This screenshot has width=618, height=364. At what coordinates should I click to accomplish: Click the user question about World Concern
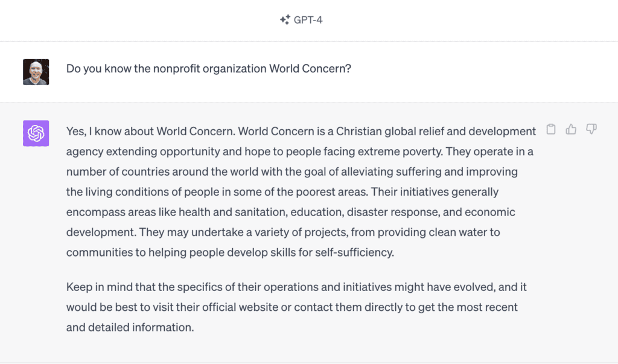coord(208,69)
